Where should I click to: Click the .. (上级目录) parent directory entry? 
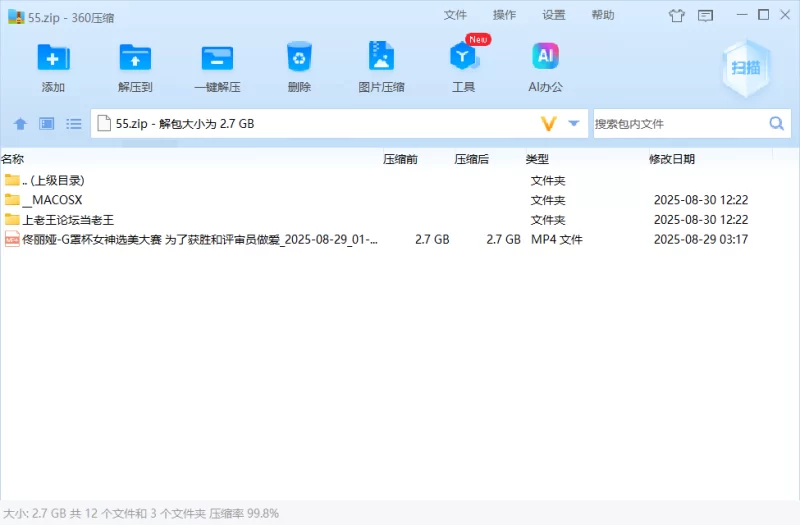[52, 180]
